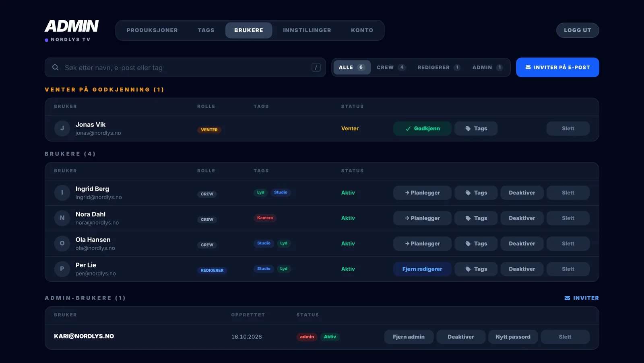644x363 pixels.
Task: Click Nora Dahl's avatar circle N
Action: (62, 218)
